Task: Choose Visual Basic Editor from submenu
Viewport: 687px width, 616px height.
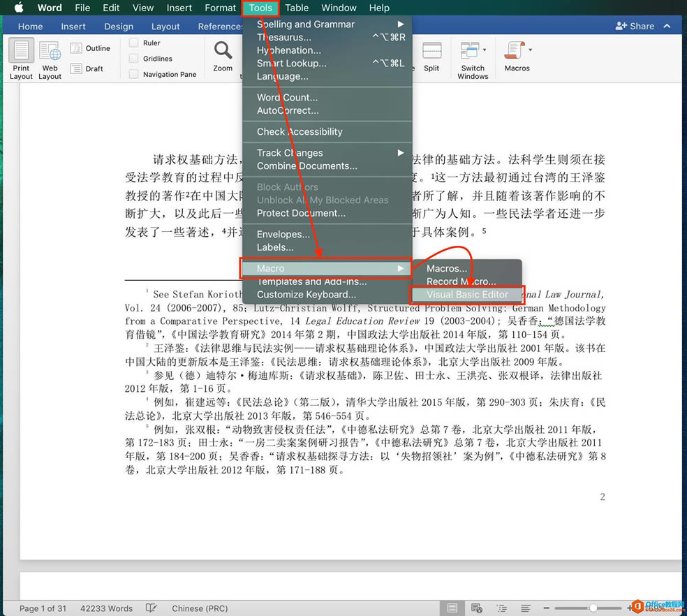Action: click(467, 295)
